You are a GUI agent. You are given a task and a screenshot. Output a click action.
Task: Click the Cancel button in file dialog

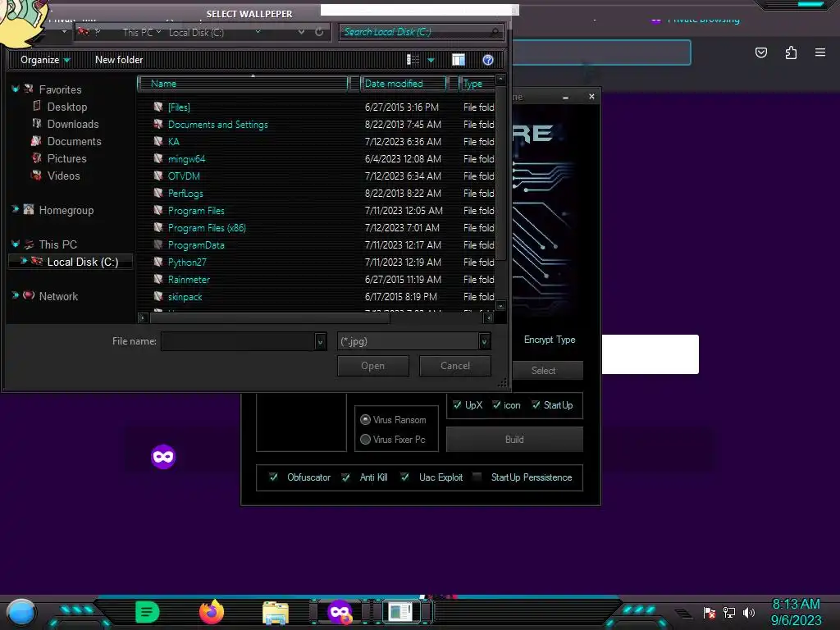coord(454,366)
